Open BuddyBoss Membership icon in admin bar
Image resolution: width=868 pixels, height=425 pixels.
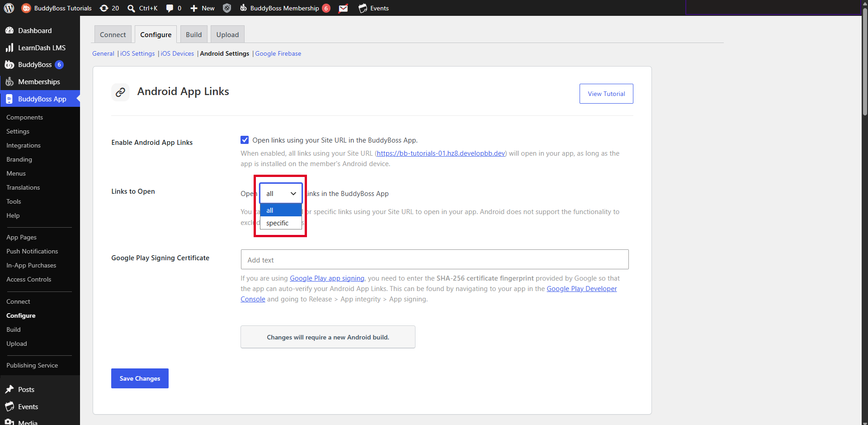(x=243, y=8)
